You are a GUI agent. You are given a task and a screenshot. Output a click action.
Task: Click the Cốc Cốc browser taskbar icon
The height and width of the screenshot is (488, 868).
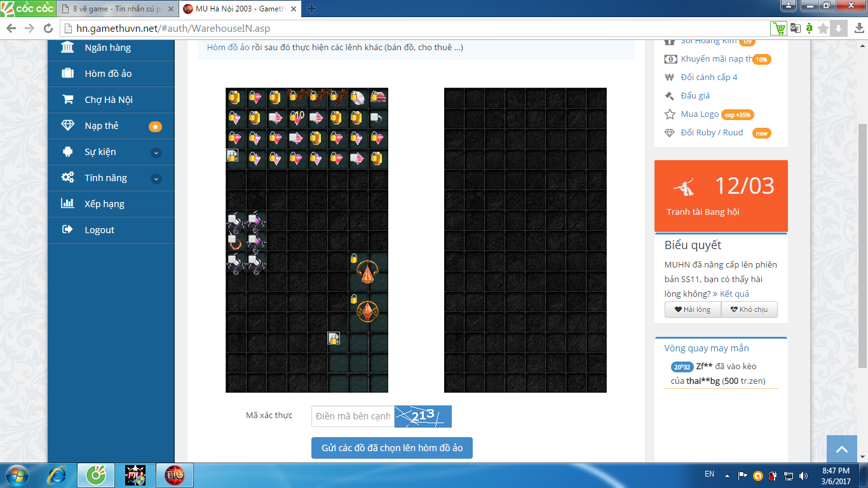click(x=96, y=475)
